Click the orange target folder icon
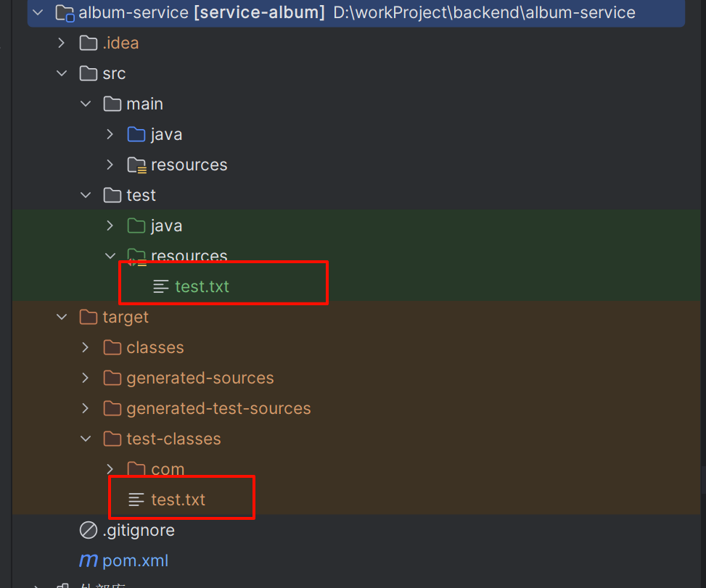Screen dimensions: 706x588 click(x=89, y=317)
